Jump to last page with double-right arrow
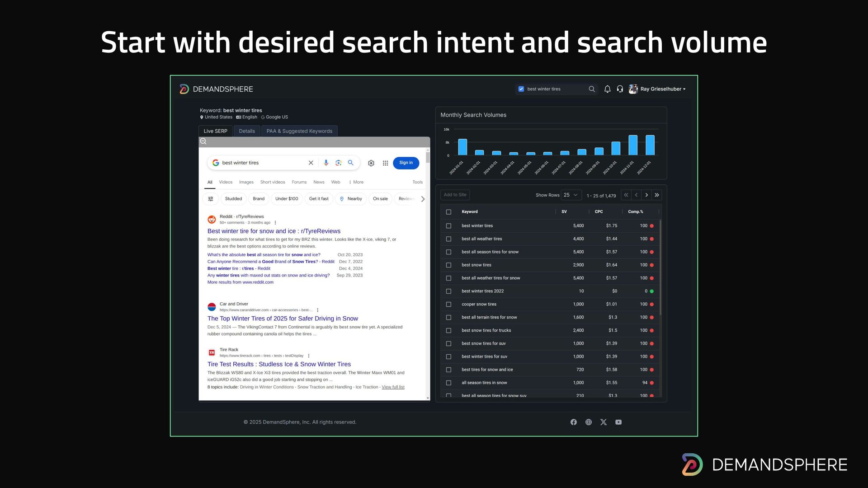868x488 pixels. pyautogui.click(x=657, y=195)
